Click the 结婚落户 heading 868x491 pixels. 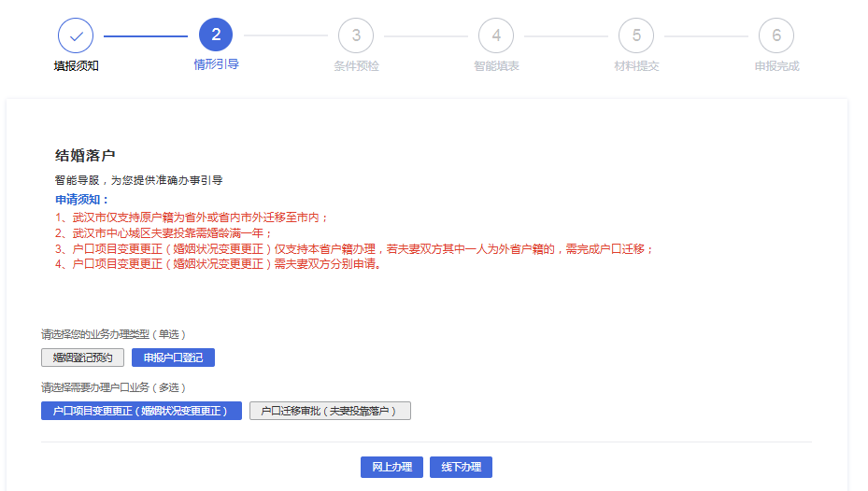[x=85, y=155]
